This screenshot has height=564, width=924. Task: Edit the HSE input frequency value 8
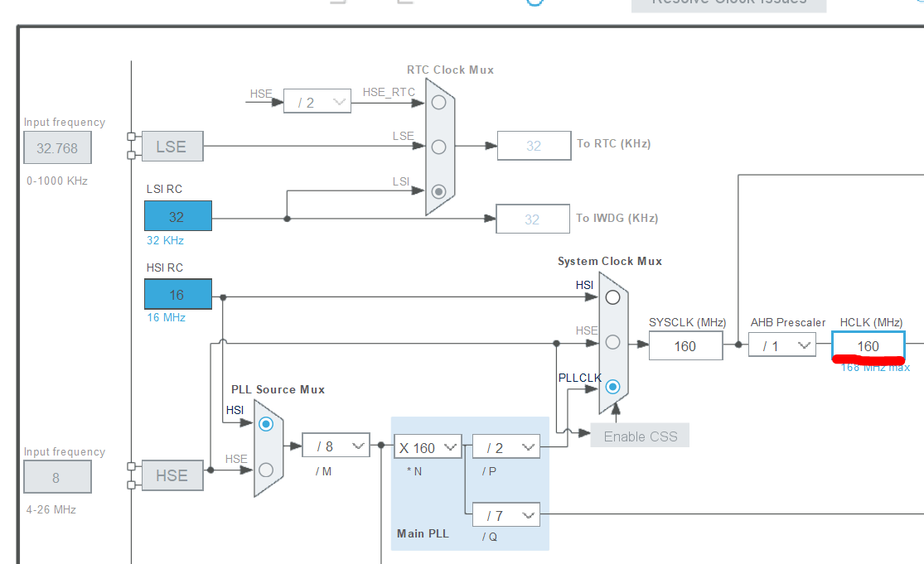(x=57, y=477)
